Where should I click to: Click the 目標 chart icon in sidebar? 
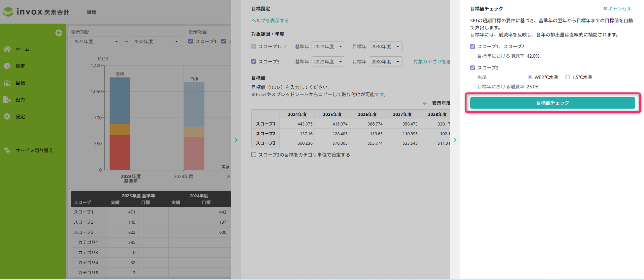click(x=7, y=83)
